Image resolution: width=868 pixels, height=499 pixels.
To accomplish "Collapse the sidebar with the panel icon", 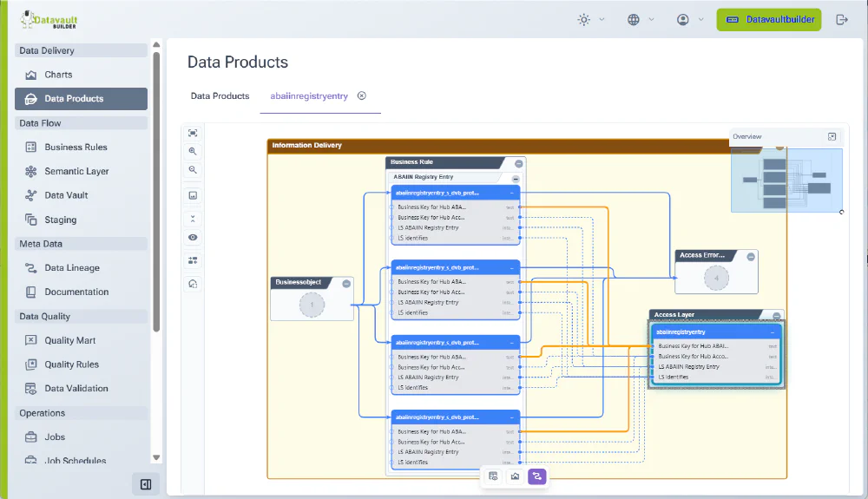I will click(146, 484).
